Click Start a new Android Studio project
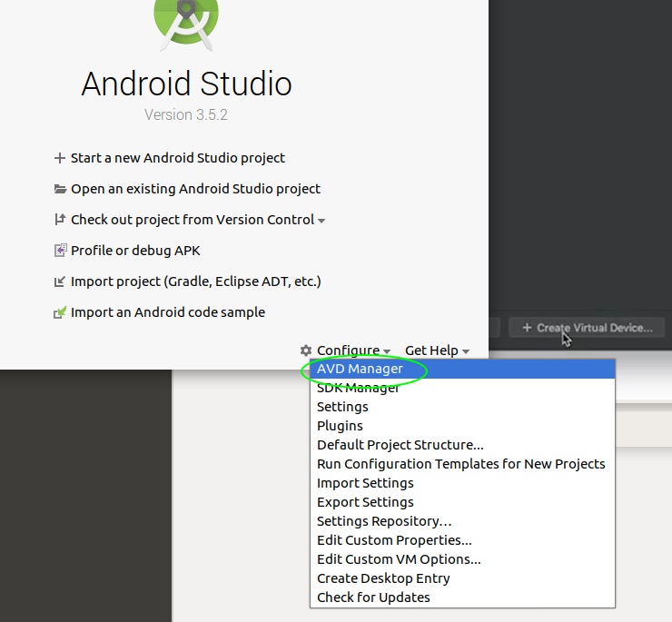 point(178,158)
